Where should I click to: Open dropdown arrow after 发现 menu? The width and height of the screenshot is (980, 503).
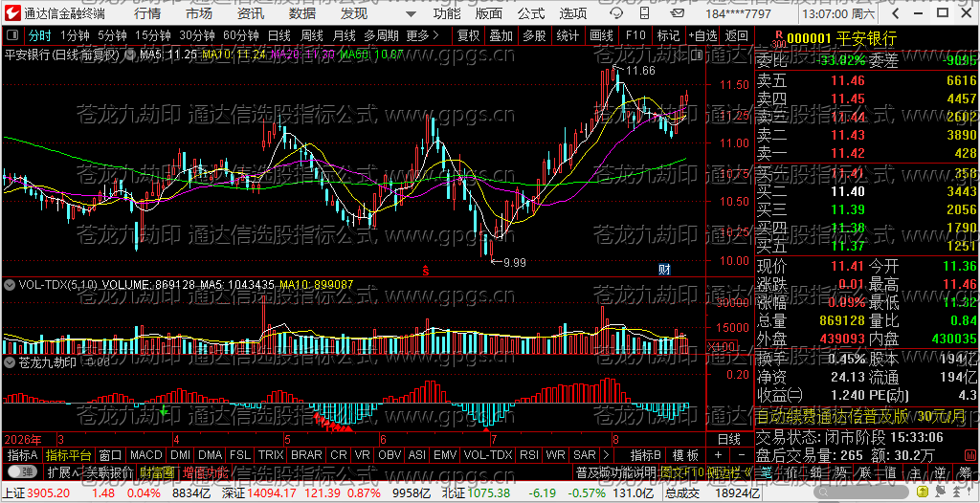pyautogui.click(x=410, y=13)
